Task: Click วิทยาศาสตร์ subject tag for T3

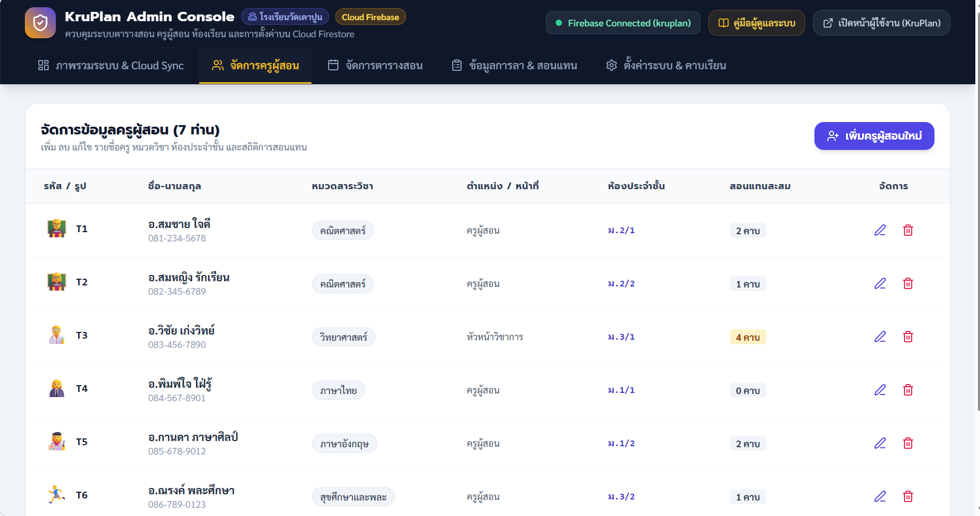Action: [x=344, y=337]
